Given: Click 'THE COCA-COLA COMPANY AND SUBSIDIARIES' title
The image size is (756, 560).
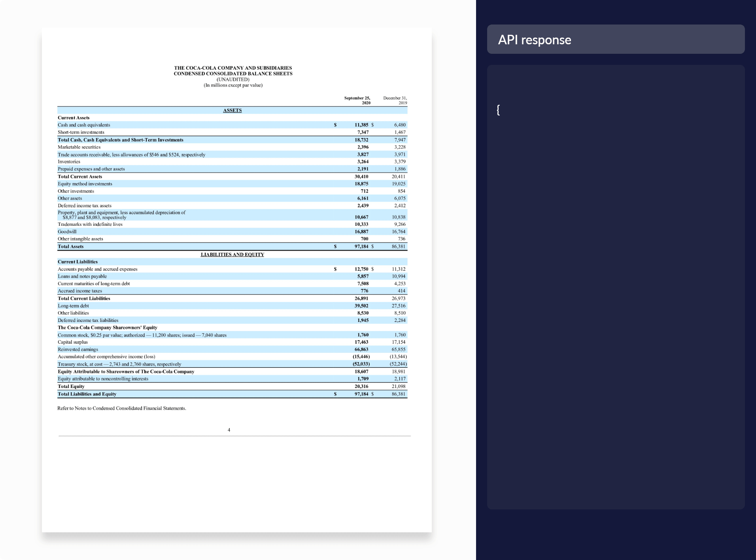Looking at the screenshot, I should click(x=233, y=68).
